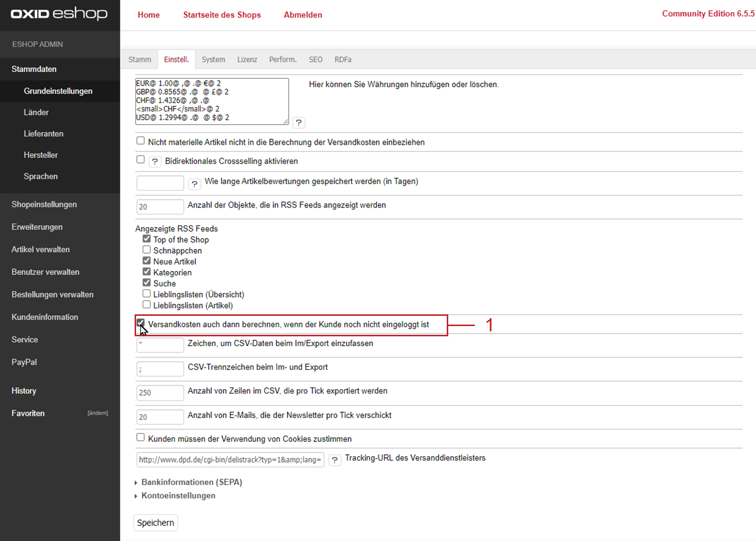Open help icon next to Tracking-URL field
This screenshot has height=541, width=756.
pyautogui.click(x=335, y=460)
